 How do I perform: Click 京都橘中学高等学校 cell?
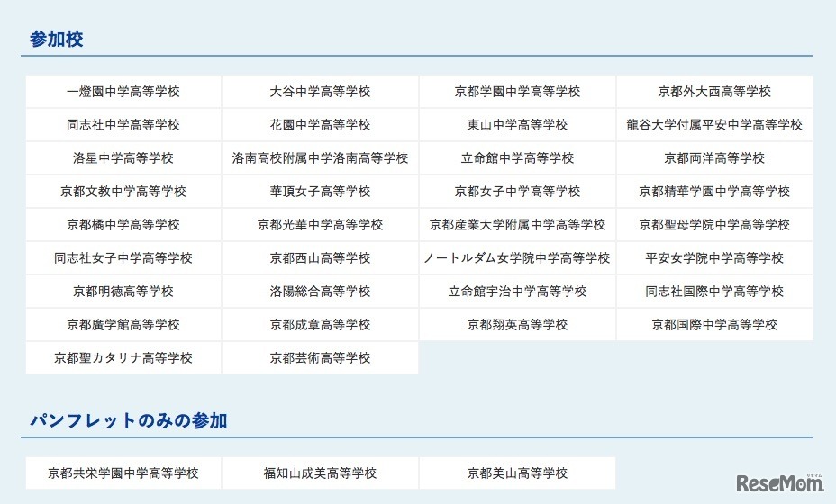point(123,225)
